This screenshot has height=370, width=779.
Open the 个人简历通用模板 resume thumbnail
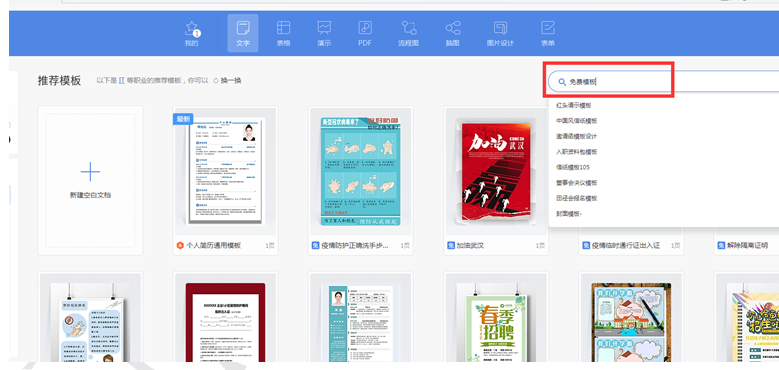(x=226, y=171)
